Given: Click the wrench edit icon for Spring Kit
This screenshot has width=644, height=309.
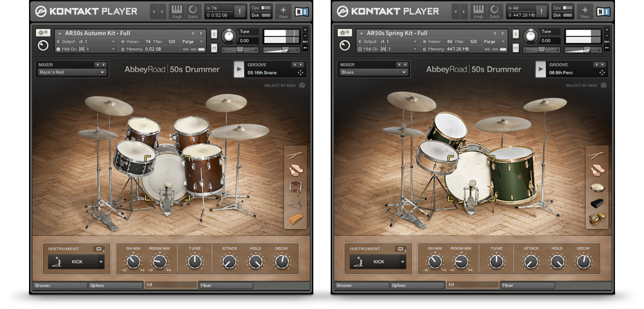Looking at the screenshot, I should 345,33.
